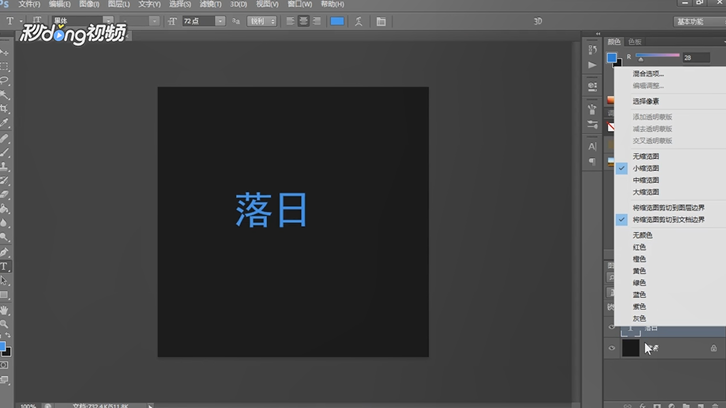Toggle text orientation icon in options bar

(x=37, y=21)
